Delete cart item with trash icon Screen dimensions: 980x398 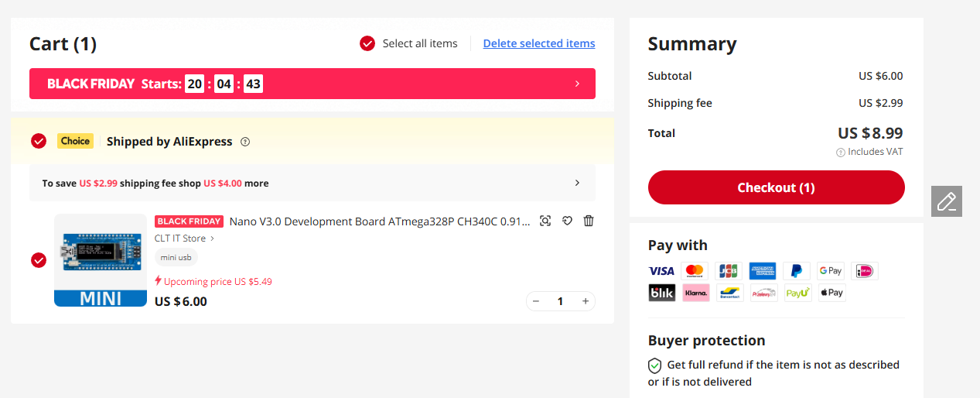coord(589,221)
